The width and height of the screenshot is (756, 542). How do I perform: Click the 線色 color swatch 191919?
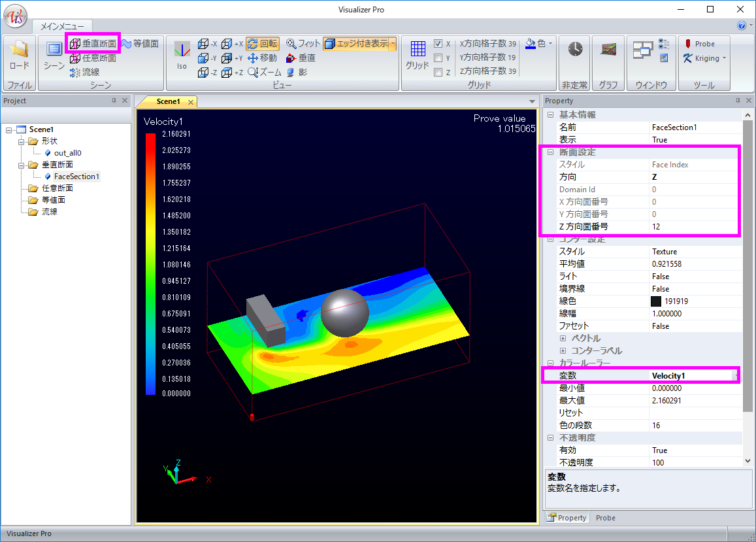point(656,301)
